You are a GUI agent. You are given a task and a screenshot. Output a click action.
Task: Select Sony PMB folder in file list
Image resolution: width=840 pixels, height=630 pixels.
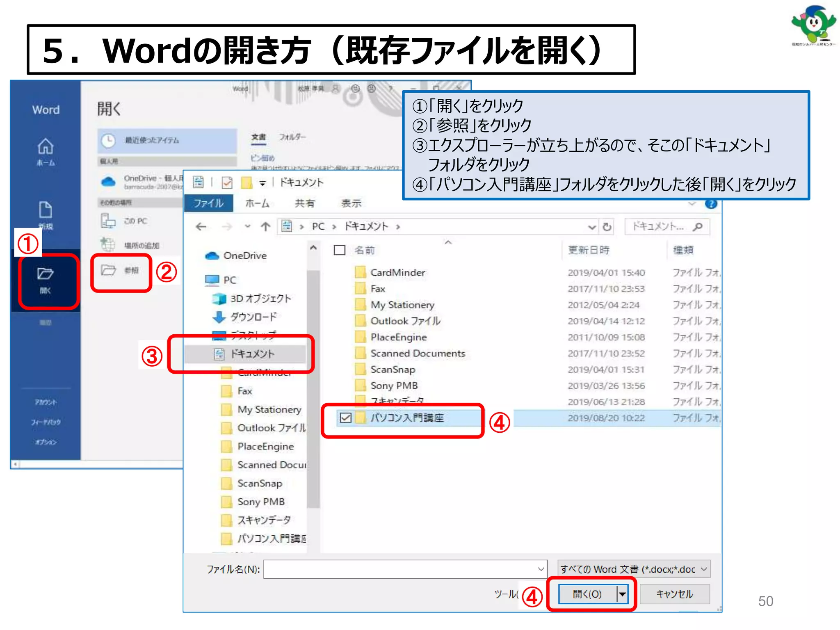pos(386,386)
